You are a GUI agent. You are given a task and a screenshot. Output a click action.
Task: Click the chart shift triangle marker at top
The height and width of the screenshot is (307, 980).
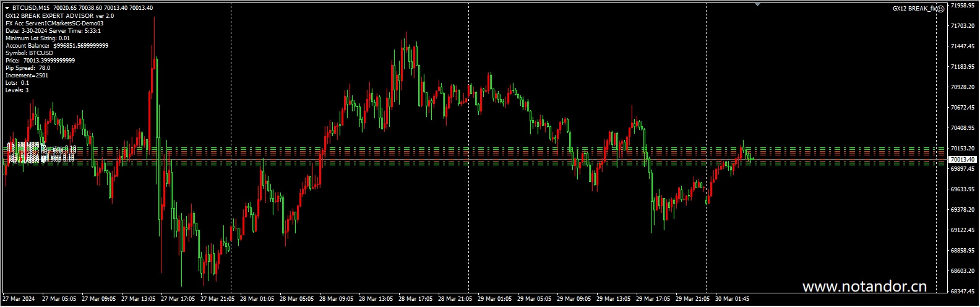[x=757, y=4]
